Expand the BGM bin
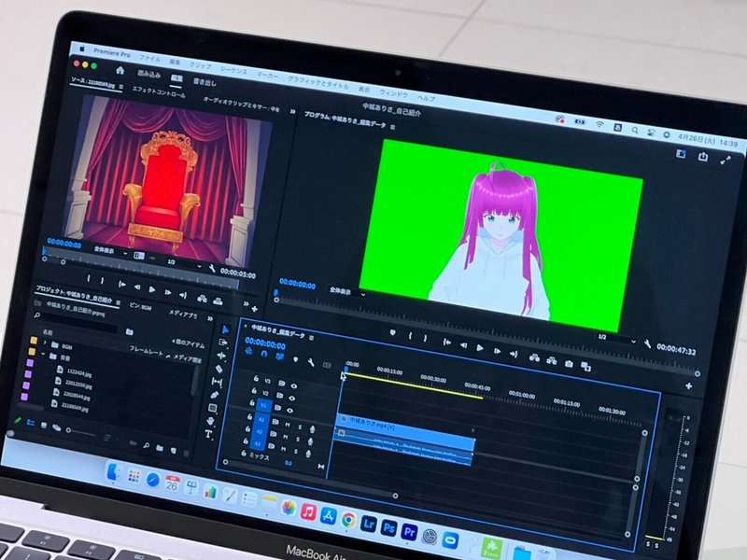This screenshot has height=560, width=747. click(x=45, y=343)
